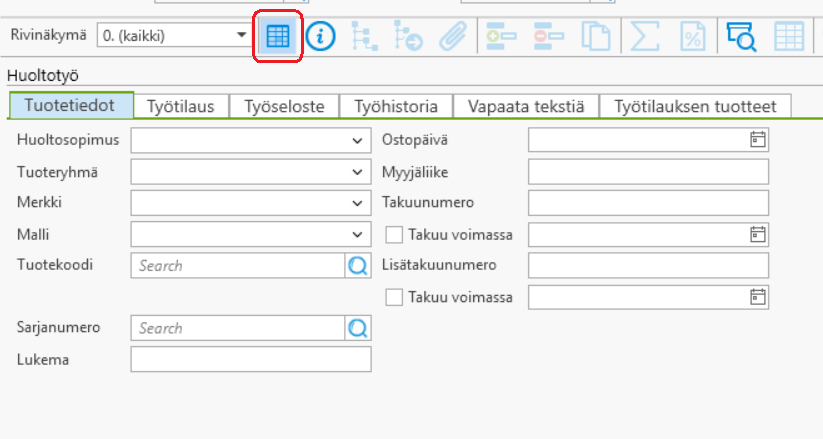
Task: Switch to the Työseloste tab
Action: tap(284, 106)
